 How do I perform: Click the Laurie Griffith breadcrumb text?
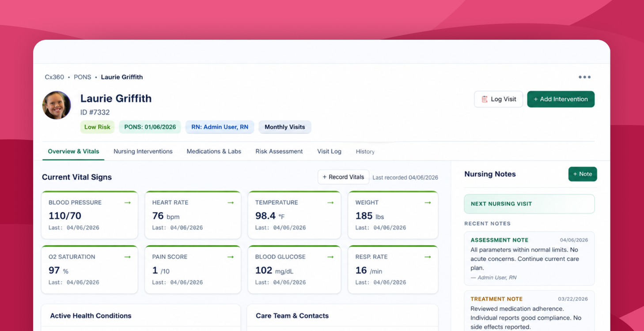click(x=122, y=77)
